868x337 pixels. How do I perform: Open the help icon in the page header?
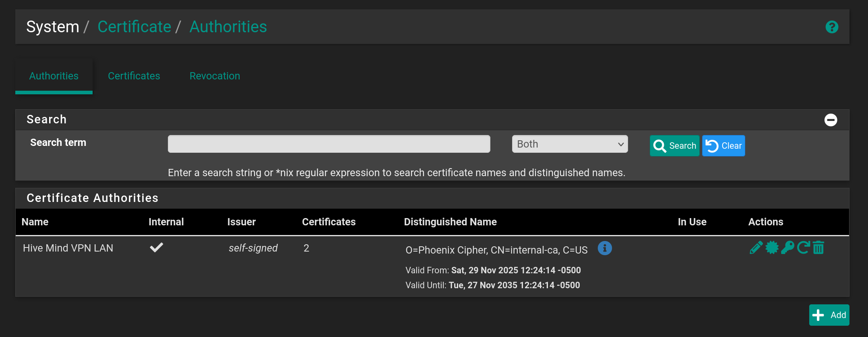click(831, 27)
